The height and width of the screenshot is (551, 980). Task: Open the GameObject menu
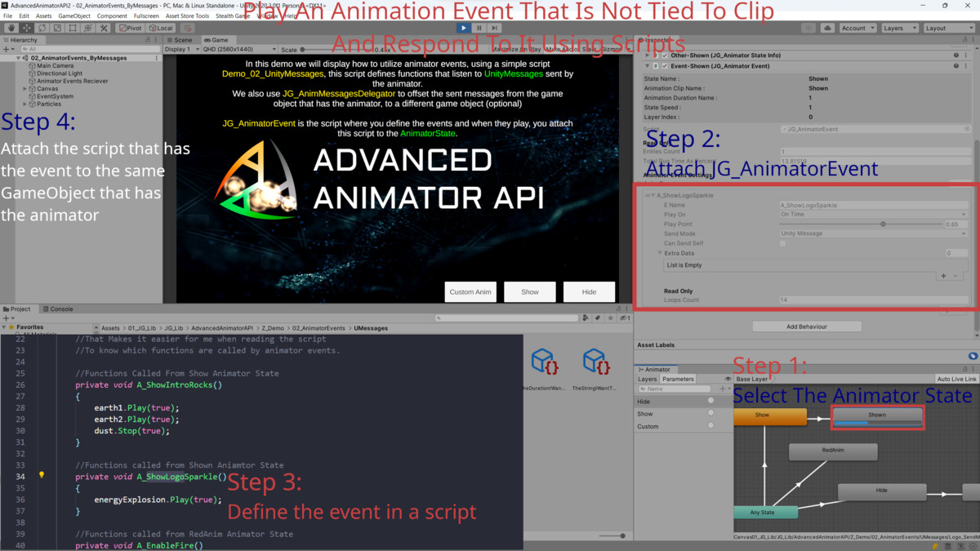click(74, 16)
